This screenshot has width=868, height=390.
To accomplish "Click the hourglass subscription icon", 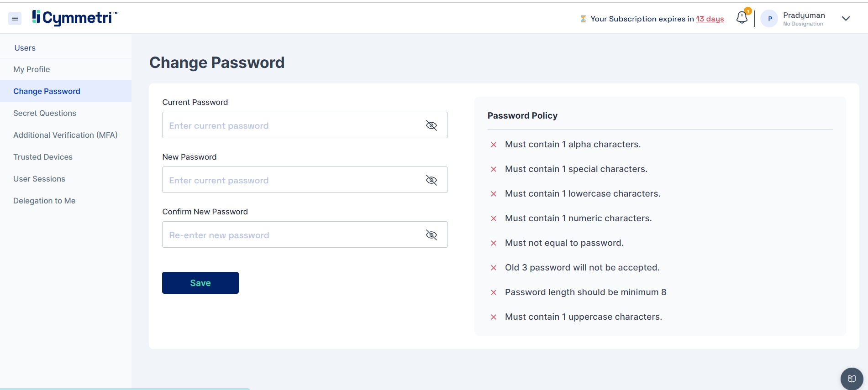I will pyautogui.click(x=583, y=19).
